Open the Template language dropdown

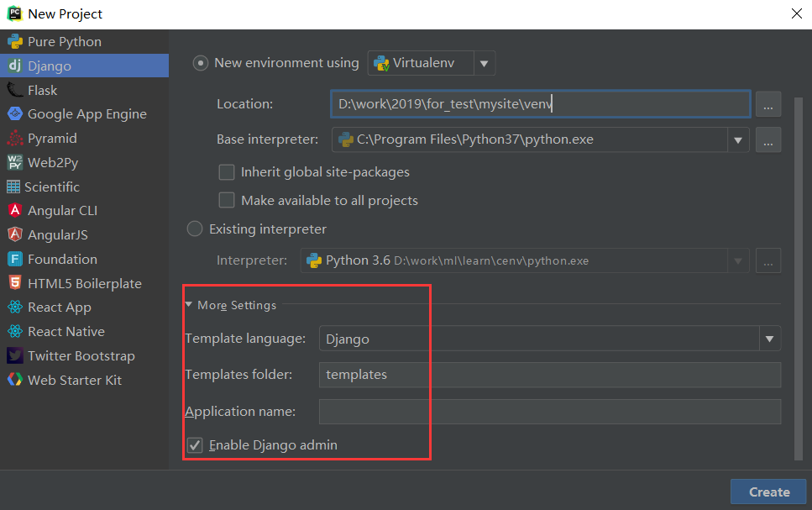click(769, 339)
